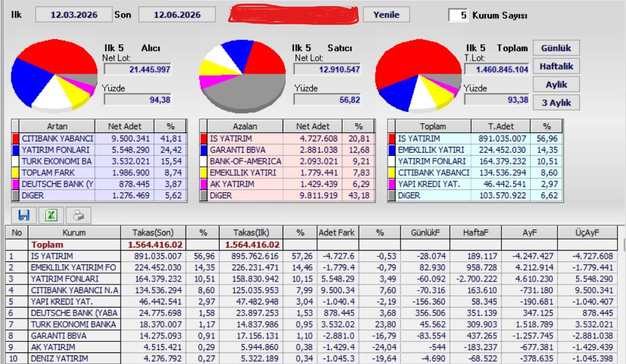Click DiGER row in Artan table
This screenshot has width=626, height=364.
click(x=99, y=195)
